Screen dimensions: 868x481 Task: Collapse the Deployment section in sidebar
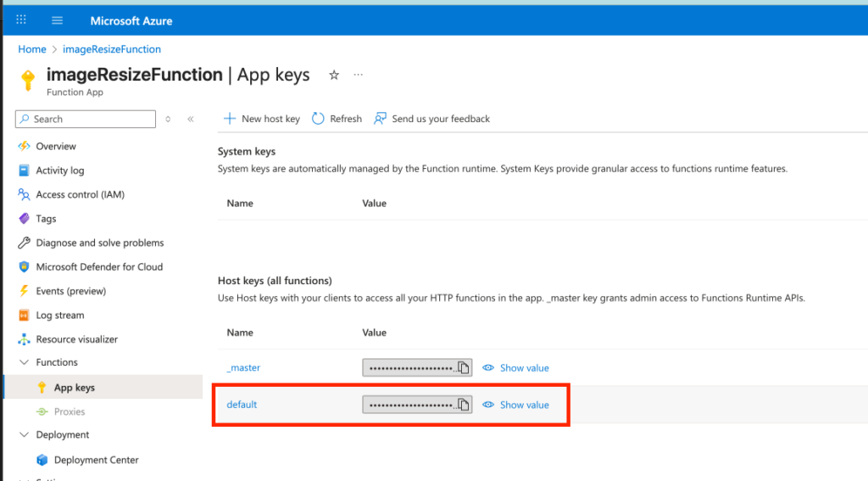click(x=23, y=435)
